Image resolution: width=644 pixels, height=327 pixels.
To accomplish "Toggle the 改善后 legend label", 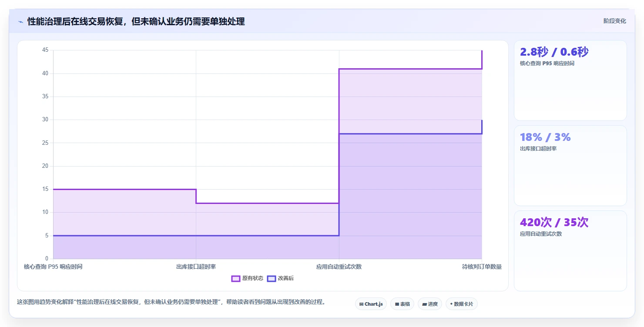I will pos(286,279).
